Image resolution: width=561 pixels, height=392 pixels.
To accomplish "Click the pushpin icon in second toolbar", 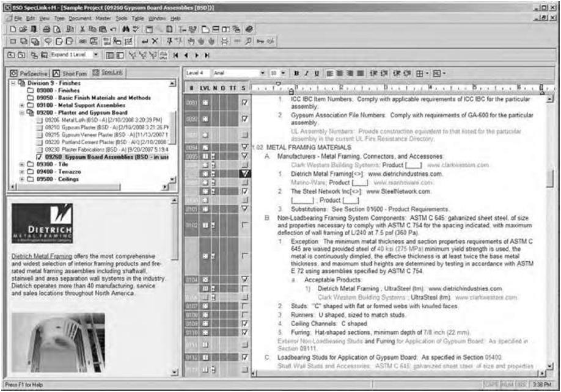I will (170, 42).
